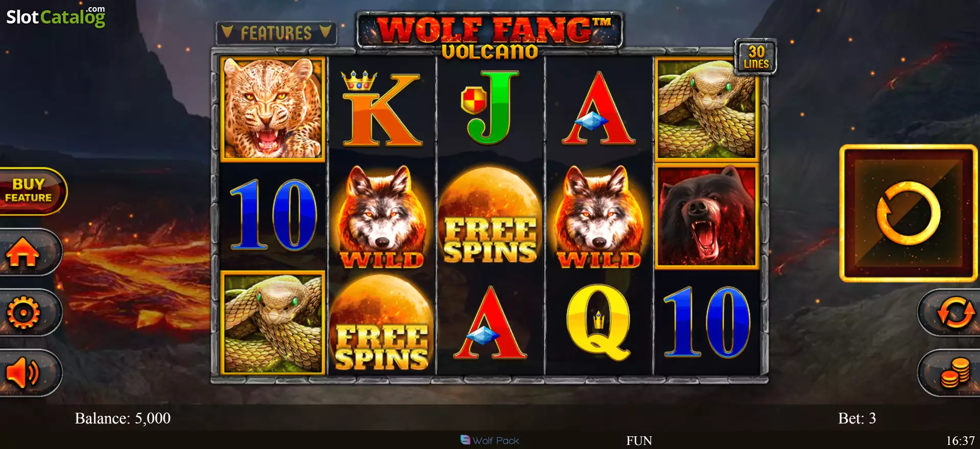The image size is (980, 449).
Task: Open the SlotCatalog.com logo link
Action: [x=56, y=16]
